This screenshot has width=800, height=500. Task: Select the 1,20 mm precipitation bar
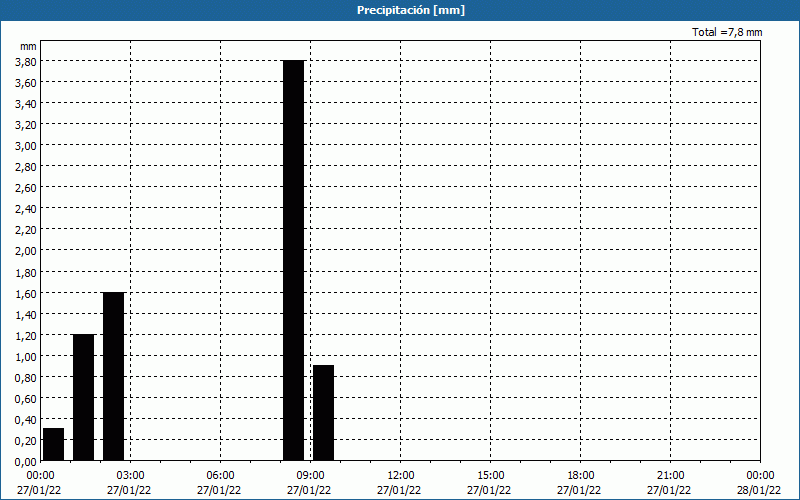click(84, 397)
